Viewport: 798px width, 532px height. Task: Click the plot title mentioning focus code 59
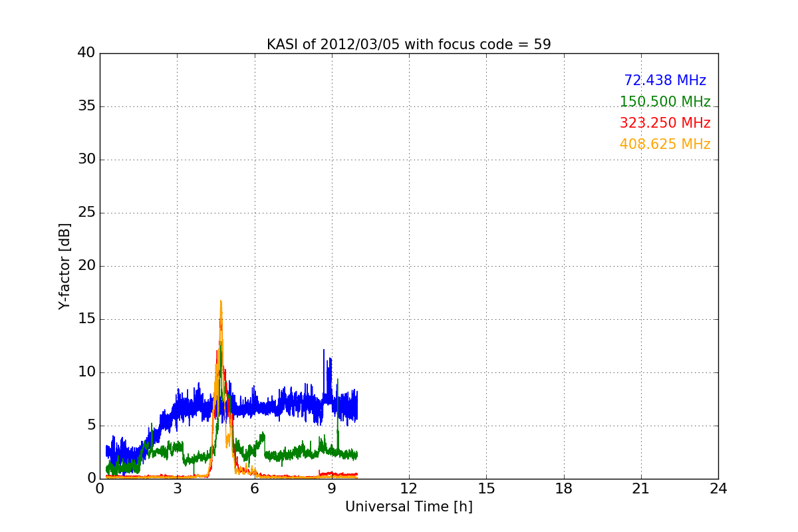[408, 45]
